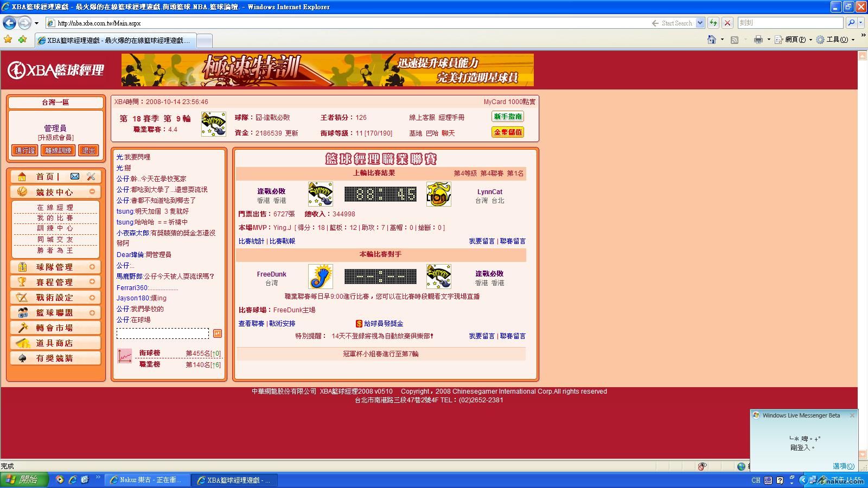The width and height of the screenshot is (868, 488).
Task: Open the 戰術安排 tactics arrangement link
Action: 282,324
